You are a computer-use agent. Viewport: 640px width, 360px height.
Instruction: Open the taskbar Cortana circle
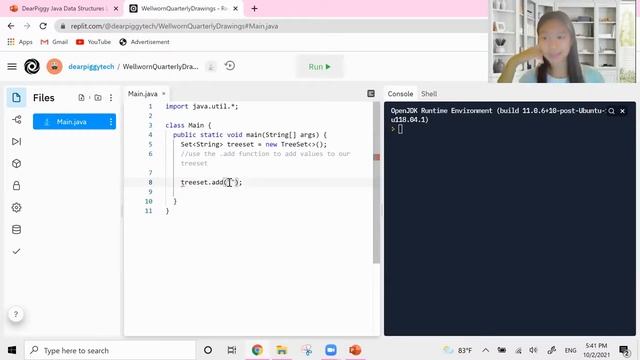pyautogui.click(x=208, y=350)
